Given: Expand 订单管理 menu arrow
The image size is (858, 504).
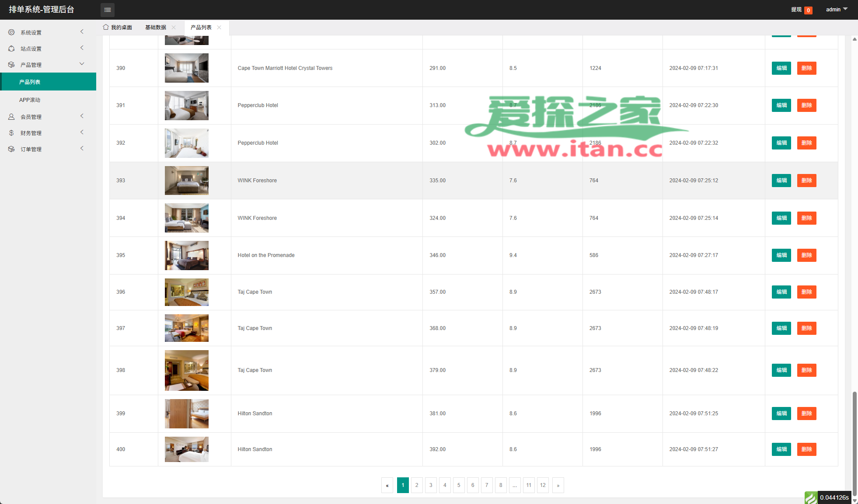Looking at the screenshot, I should click(x=82, y=148).
